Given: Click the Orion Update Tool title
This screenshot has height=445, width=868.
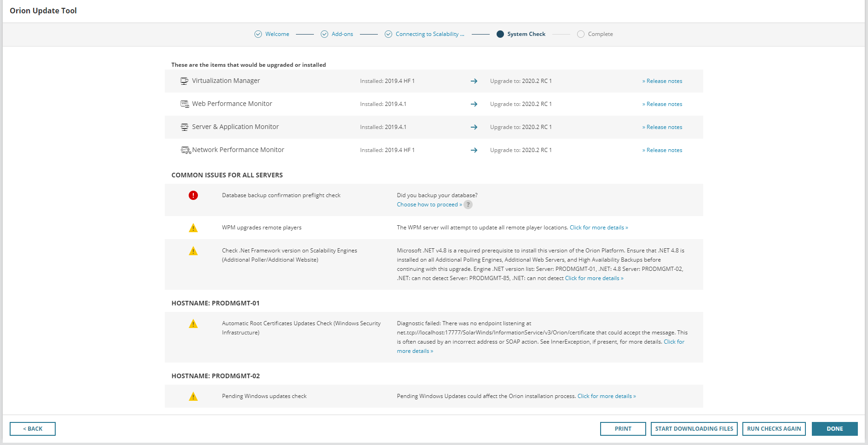Looking at the screenshot, I should (x=43, y=11).
